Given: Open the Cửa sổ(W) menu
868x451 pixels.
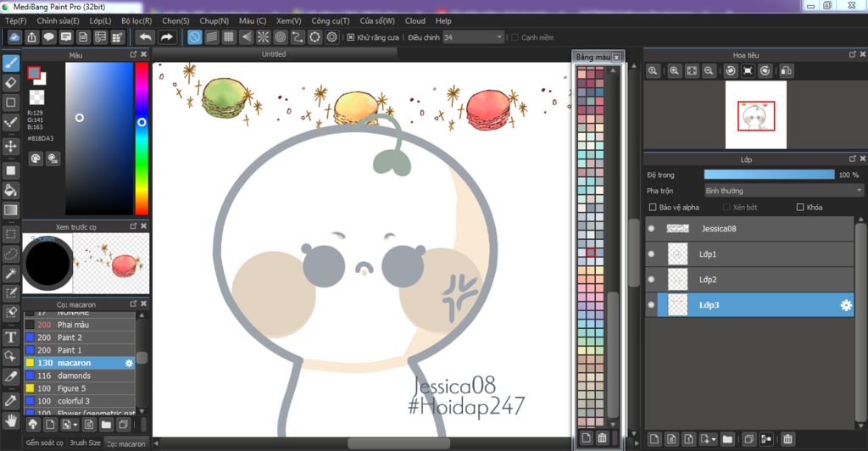Looking at the screenshot, I should click(377, 20).
